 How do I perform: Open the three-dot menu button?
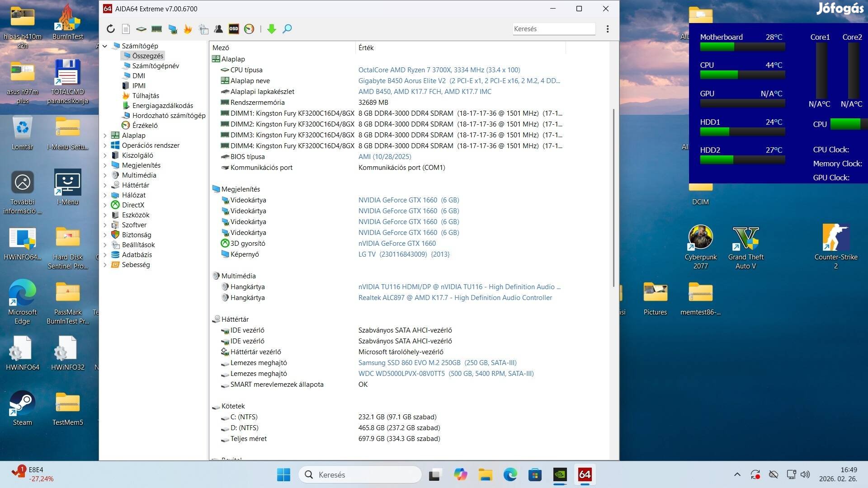[608, 29]
